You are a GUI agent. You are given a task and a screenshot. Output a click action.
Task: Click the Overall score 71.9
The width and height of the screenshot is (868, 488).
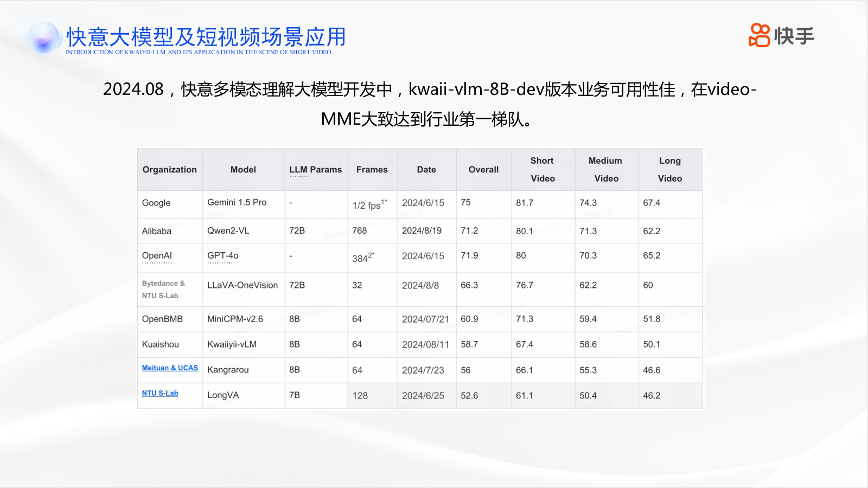coord(470,255)
